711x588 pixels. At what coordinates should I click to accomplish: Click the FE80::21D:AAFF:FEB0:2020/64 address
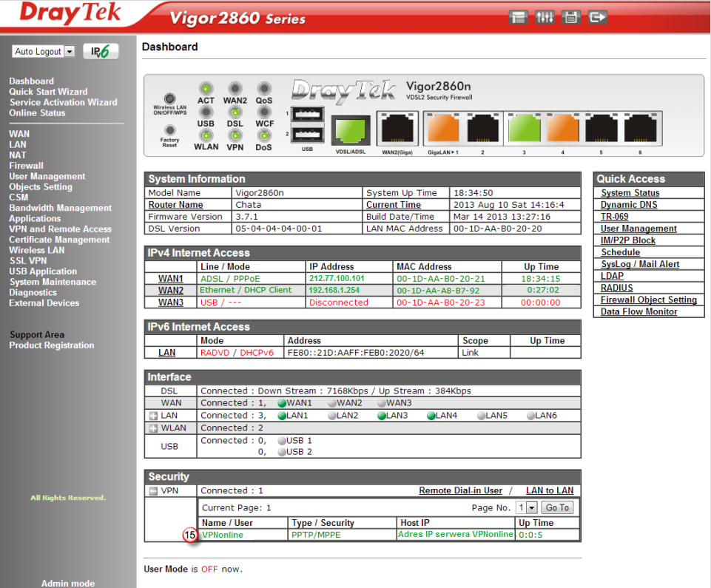[x=356, y=353]
